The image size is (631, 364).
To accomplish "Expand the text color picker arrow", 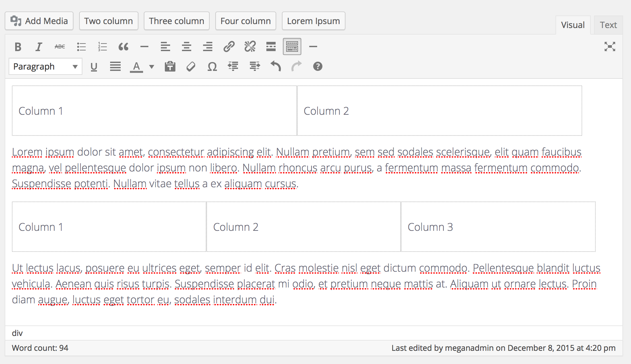I will click(152, 67).
